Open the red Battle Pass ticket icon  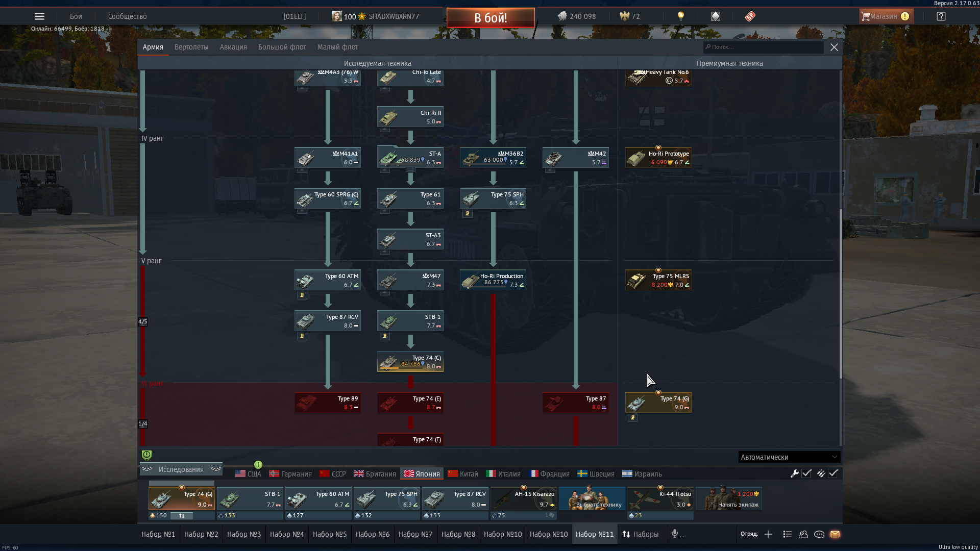[750, 16]
